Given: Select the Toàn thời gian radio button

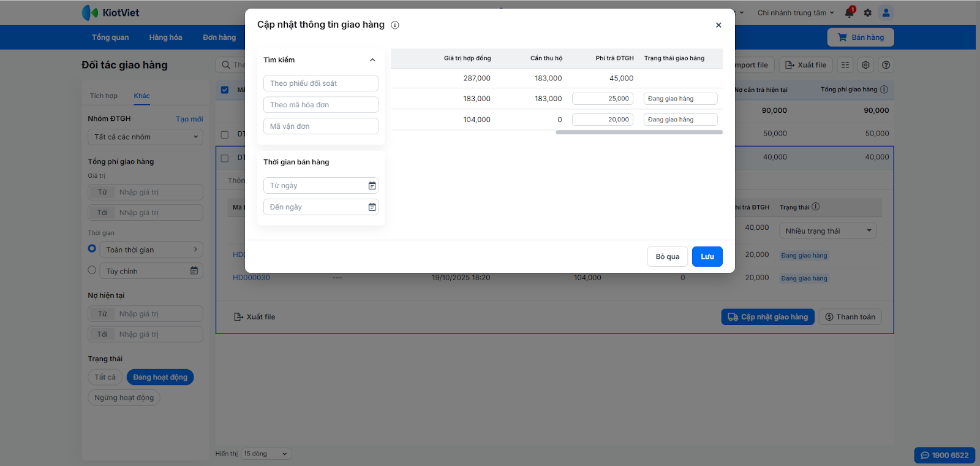Looking at the screenshot, I should (x=92, y=248).
